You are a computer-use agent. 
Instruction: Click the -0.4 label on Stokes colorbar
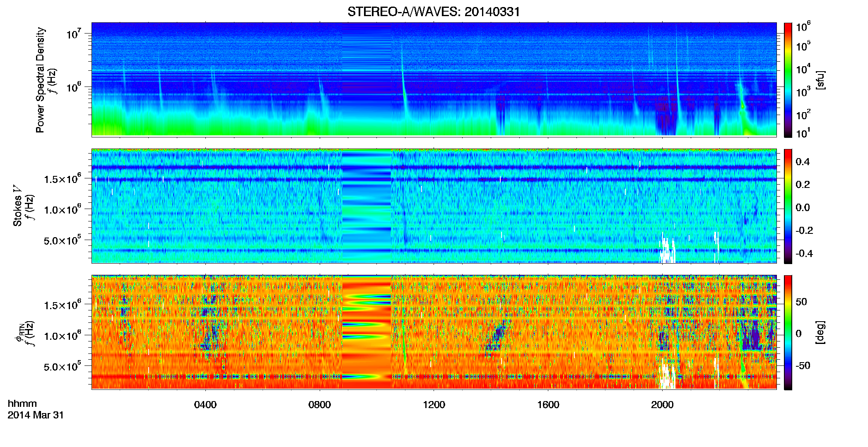804,253
